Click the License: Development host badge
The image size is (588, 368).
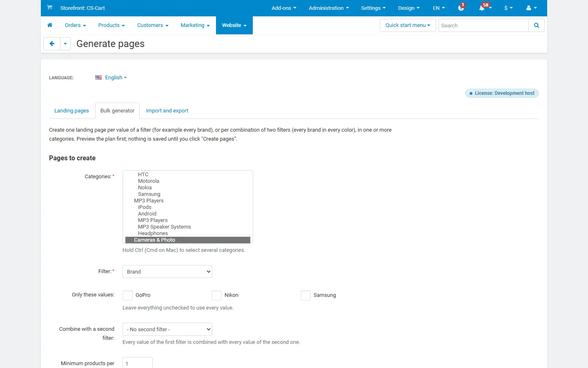tap(502, 93)
